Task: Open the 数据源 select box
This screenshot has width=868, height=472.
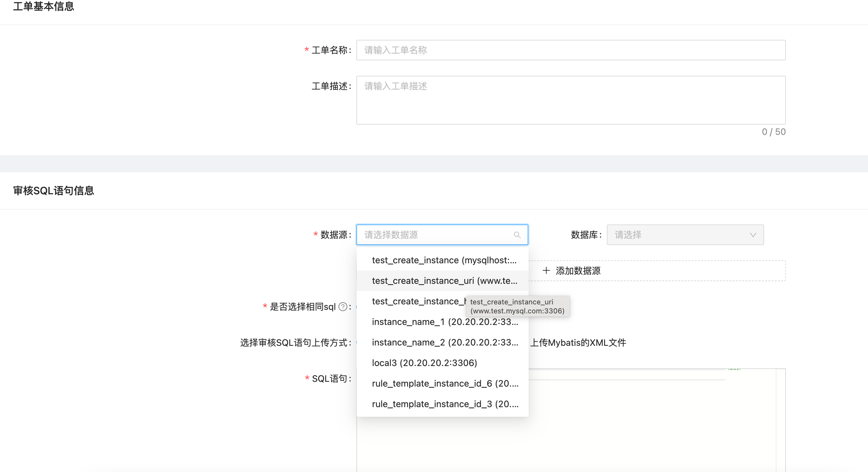Action: pos(442,235)
